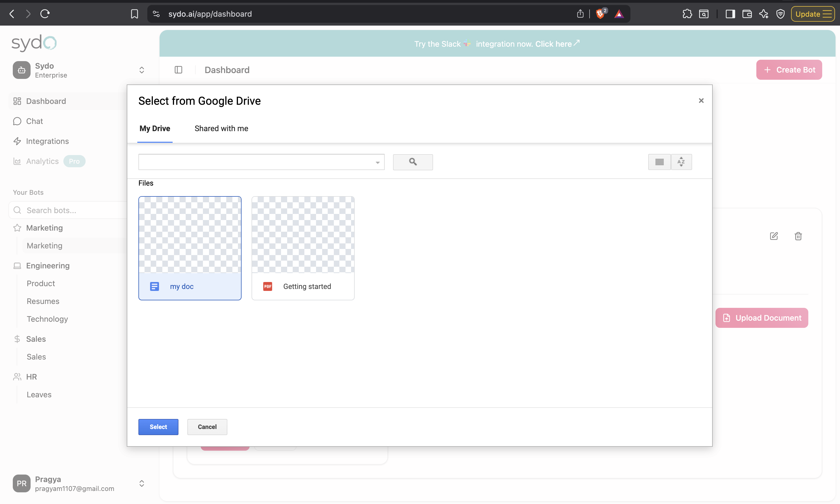
Task: Switch to My Drive tab
Action: [155, 128]
